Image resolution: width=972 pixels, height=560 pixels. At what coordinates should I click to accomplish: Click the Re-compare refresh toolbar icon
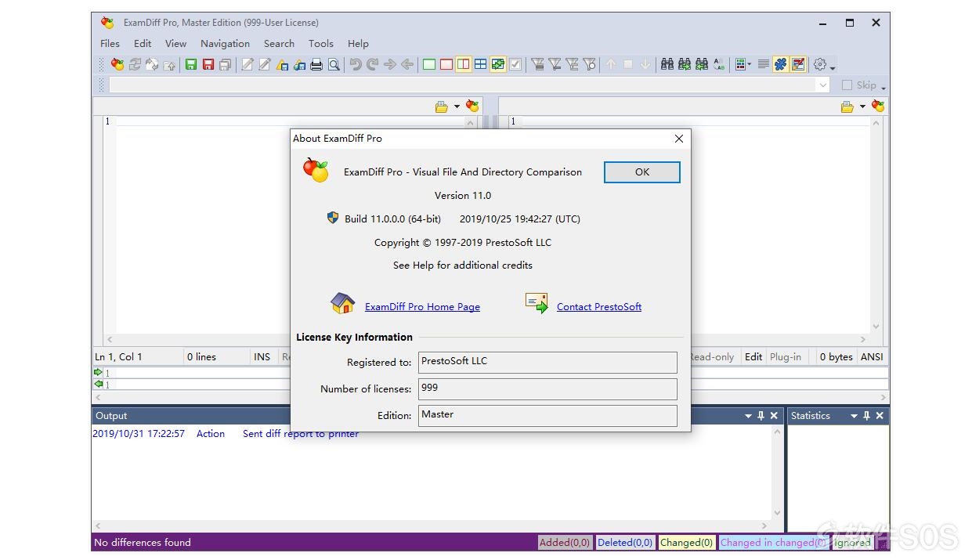[135, 64]
